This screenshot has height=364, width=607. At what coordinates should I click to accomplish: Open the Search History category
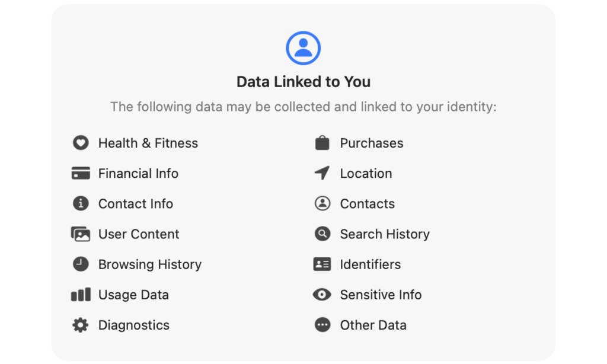tap(385, 234)
